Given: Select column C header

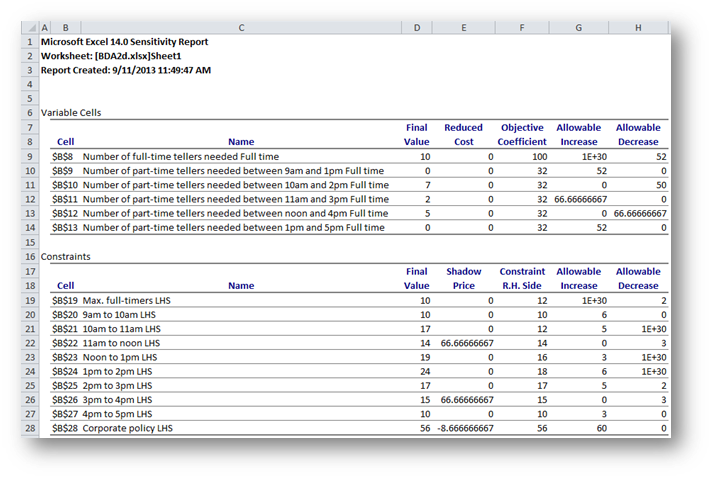Looking at the screenshot, I should [241, 28].
